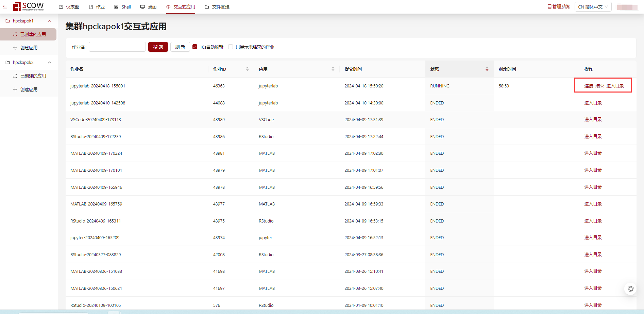
Task: Select 创建应用 under hpckapok2
Action: point(28,89)
